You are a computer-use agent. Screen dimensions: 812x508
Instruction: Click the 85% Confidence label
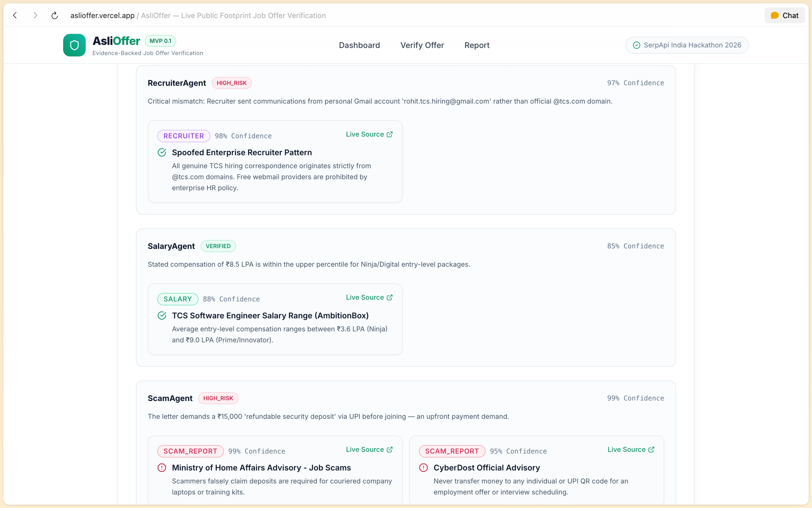[636, 246]
